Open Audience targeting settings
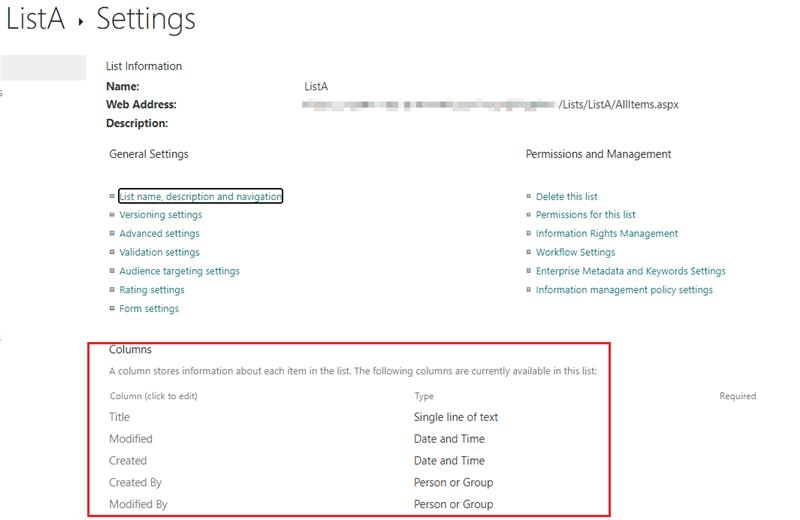 click(x=179, y=271)
